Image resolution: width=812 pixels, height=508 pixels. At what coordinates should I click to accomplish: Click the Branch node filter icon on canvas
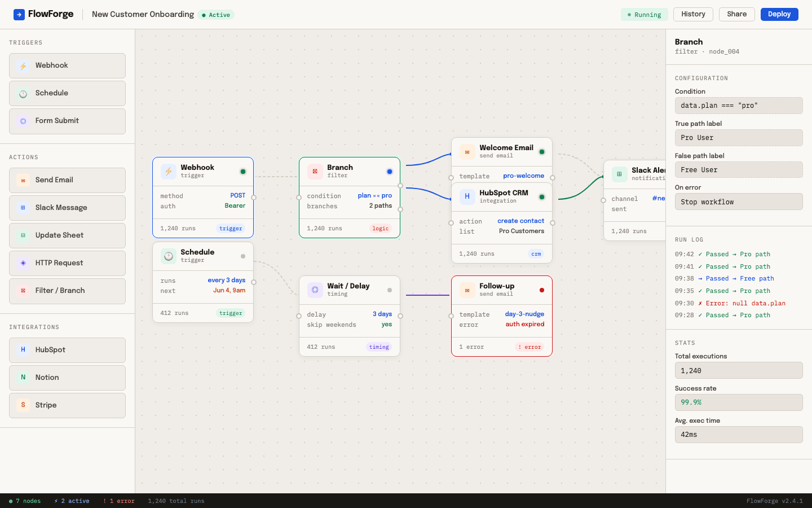[315, 172]
